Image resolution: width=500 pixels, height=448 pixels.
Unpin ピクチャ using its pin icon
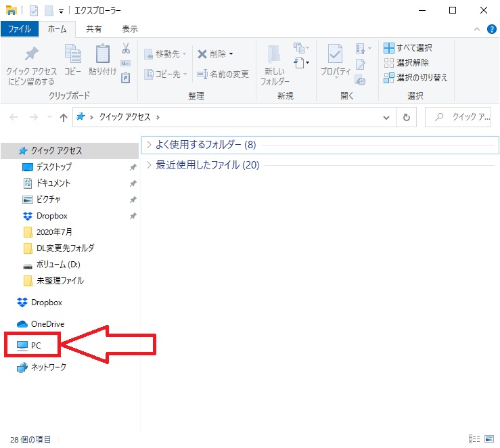click(x=133, y=200)
